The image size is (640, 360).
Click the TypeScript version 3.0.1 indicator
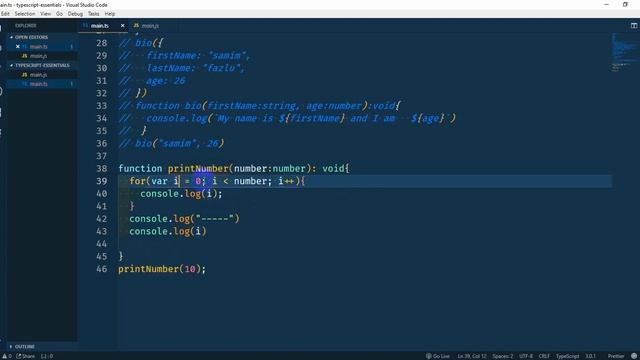591,356
